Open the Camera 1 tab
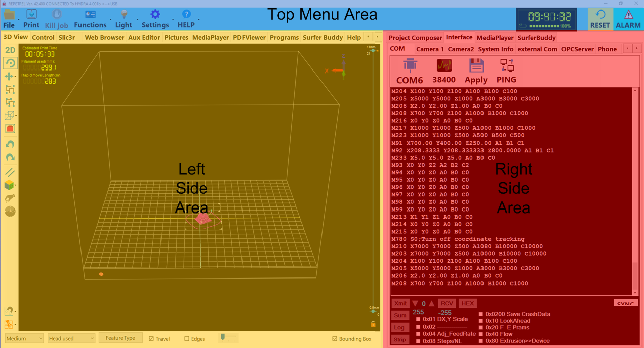This screenshot has height=348, width=644. coord(430,49)
